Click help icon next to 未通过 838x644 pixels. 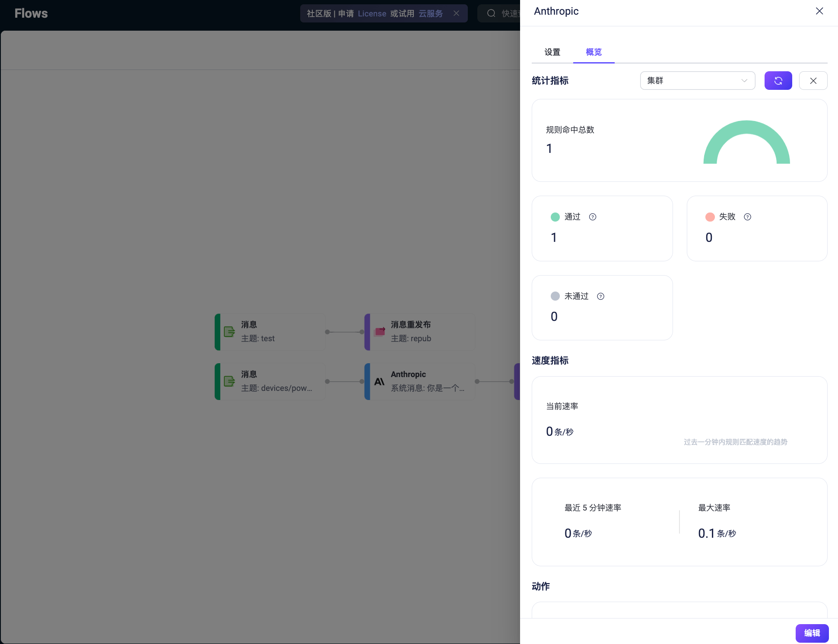600,296
